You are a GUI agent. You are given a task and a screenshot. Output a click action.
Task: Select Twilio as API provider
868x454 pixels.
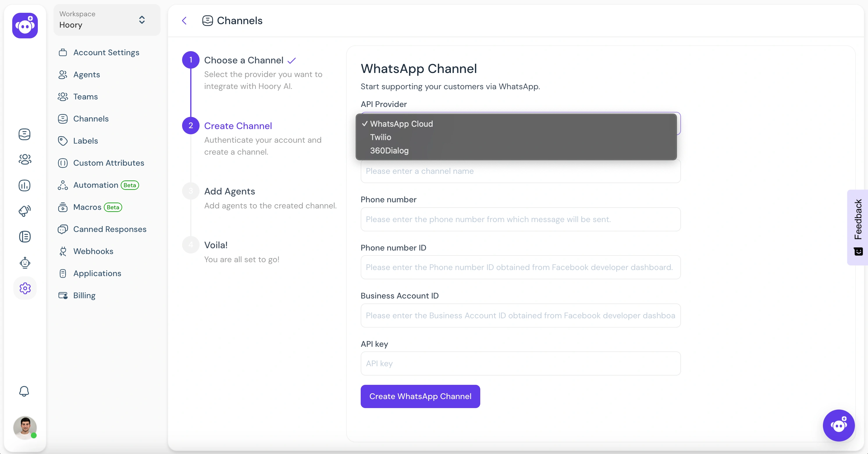(516, 137)
